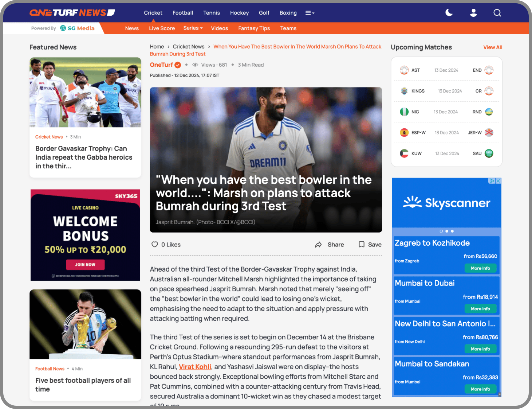Click the CR team flag icon

click(489, 91)
